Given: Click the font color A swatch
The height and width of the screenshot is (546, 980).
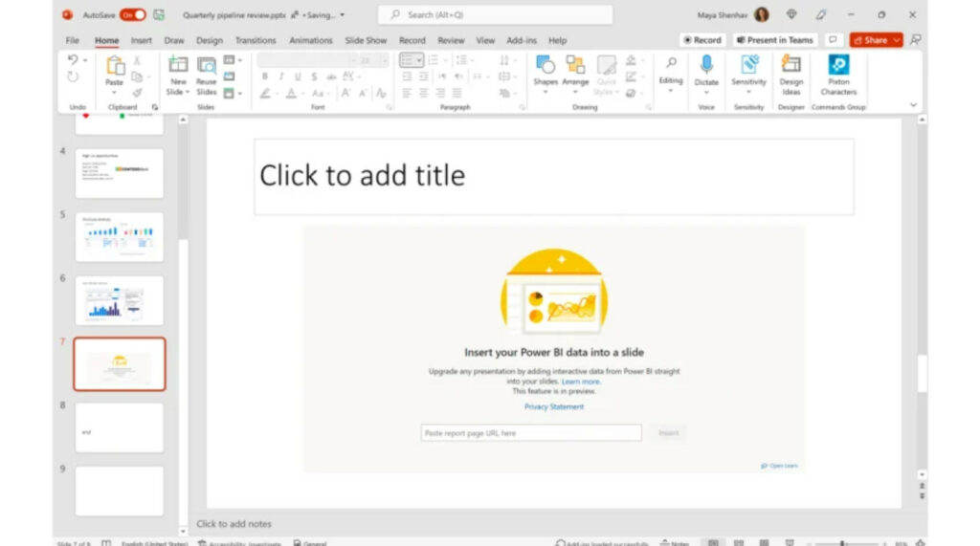Looking at the screenshot, I should (291, 93).
